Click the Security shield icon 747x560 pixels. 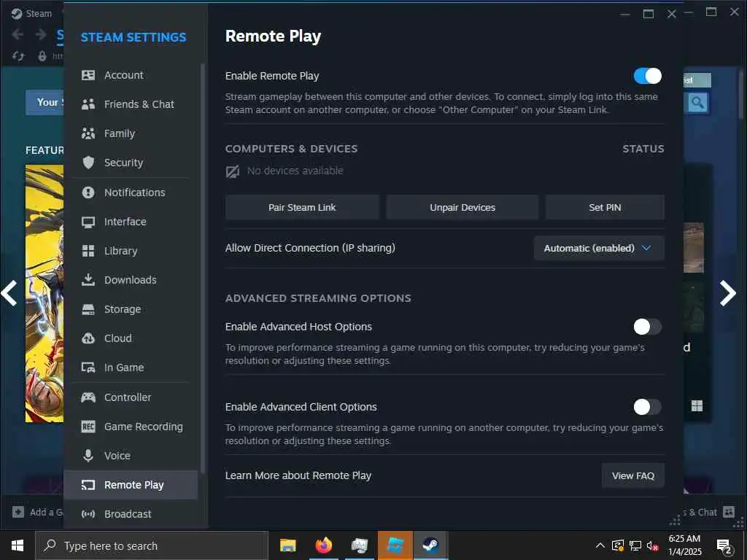tap(88, 163)
